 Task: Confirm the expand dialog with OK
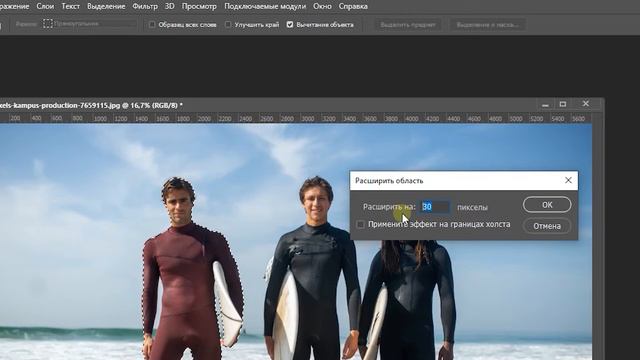coord(547,205)
